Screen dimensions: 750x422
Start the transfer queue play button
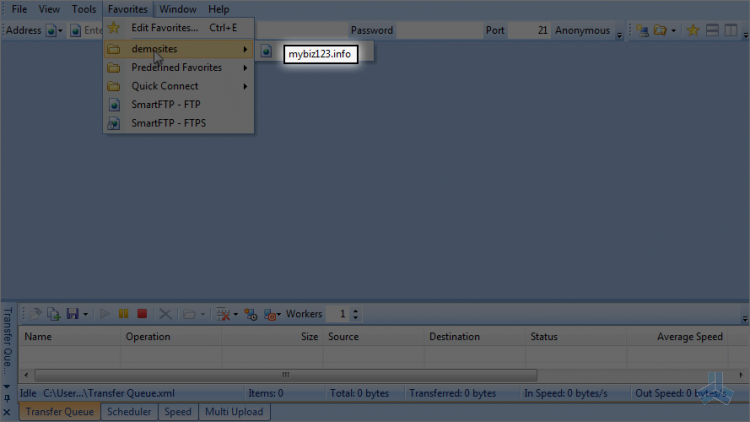coord(105,314)
